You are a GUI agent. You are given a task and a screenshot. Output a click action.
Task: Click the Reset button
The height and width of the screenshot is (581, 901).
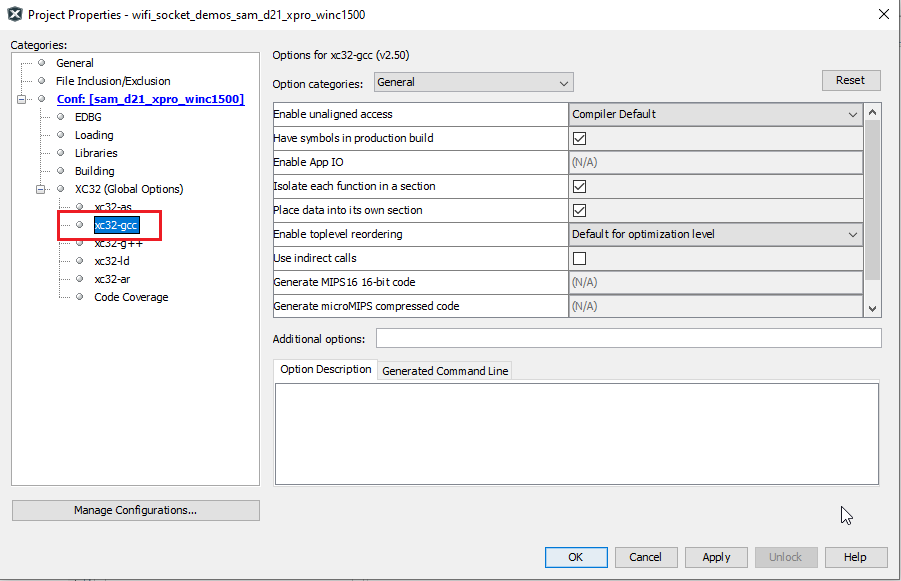click(x=851, y=80)
